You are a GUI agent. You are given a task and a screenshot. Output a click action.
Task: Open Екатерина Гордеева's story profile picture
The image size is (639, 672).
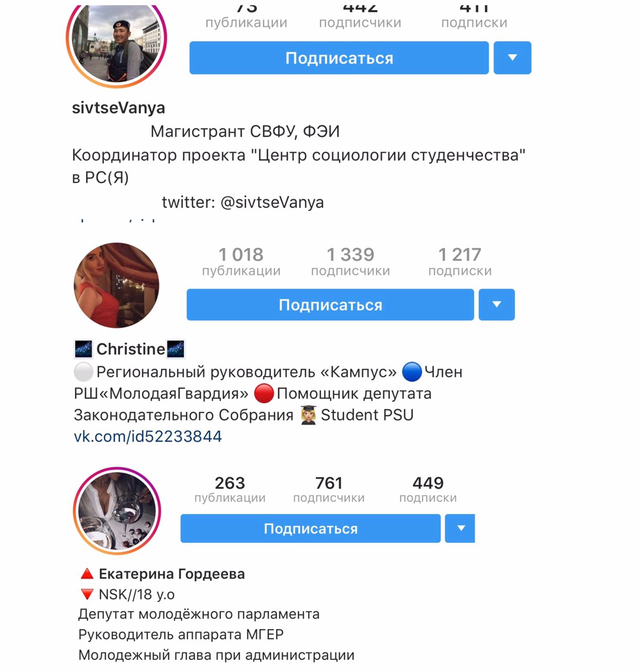click(117, 511)
